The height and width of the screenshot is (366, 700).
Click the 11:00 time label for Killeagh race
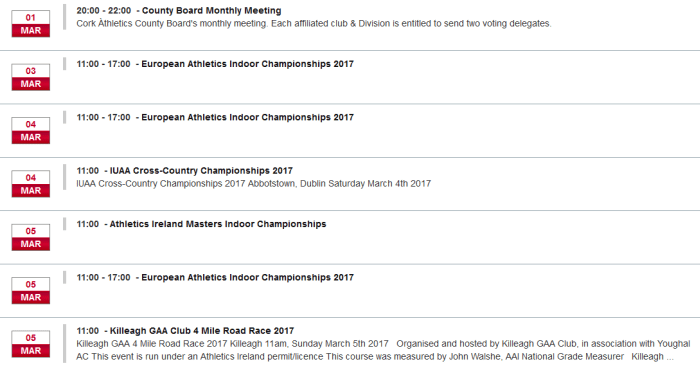point(88,331)
